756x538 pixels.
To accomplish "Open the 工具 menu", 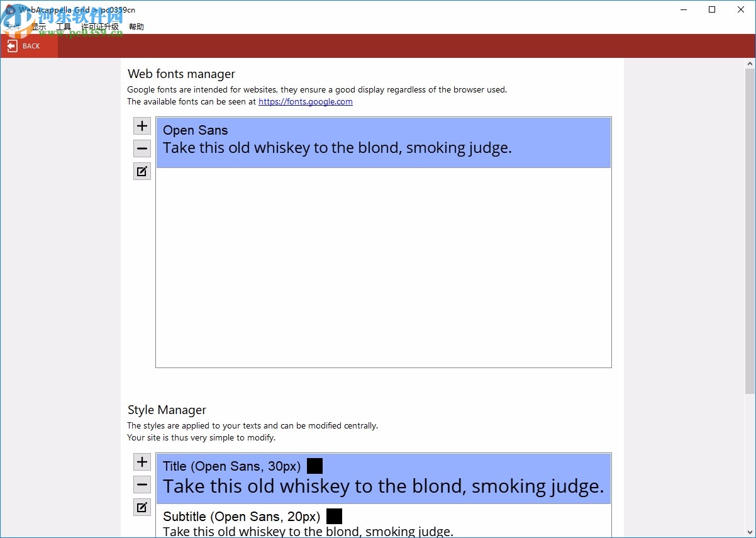I will 64,27.
